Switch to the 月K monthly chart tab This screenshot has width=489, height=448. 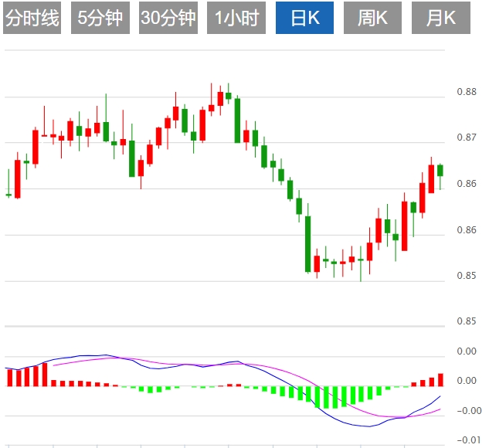click(x=441, y=18)
